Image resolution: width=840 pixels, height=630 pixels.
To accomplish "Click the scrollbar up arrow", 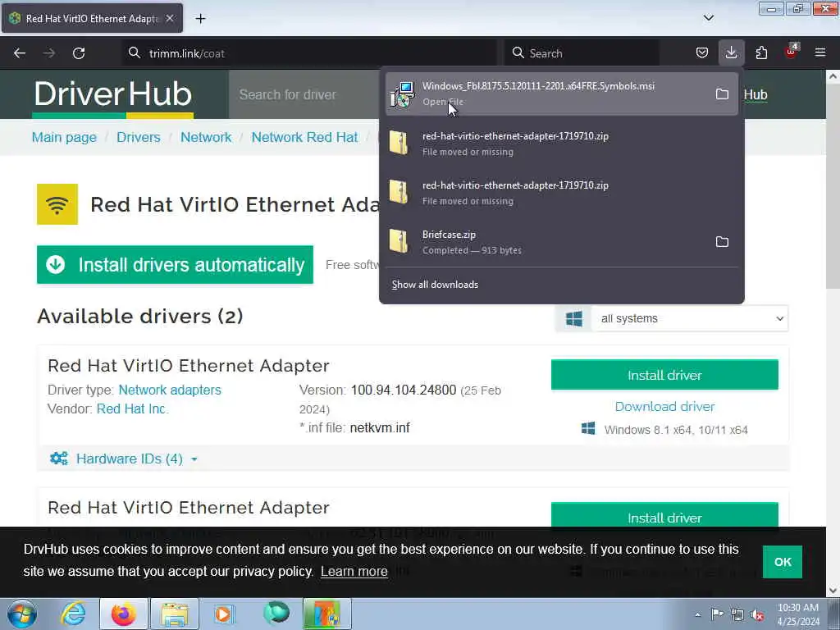I will coord(833,76).
